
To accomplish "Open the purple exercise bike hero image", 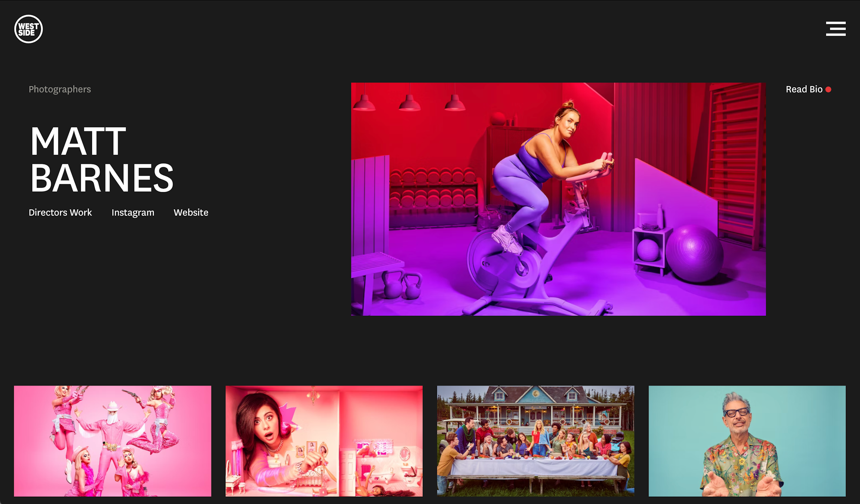I will tap(558, 199).
